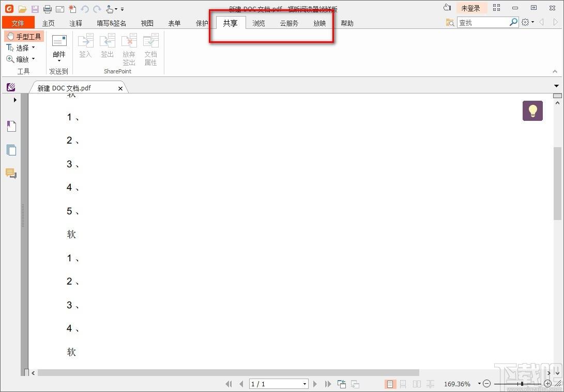Go to the previous page

pyautogui.click(x=241, y=384)
